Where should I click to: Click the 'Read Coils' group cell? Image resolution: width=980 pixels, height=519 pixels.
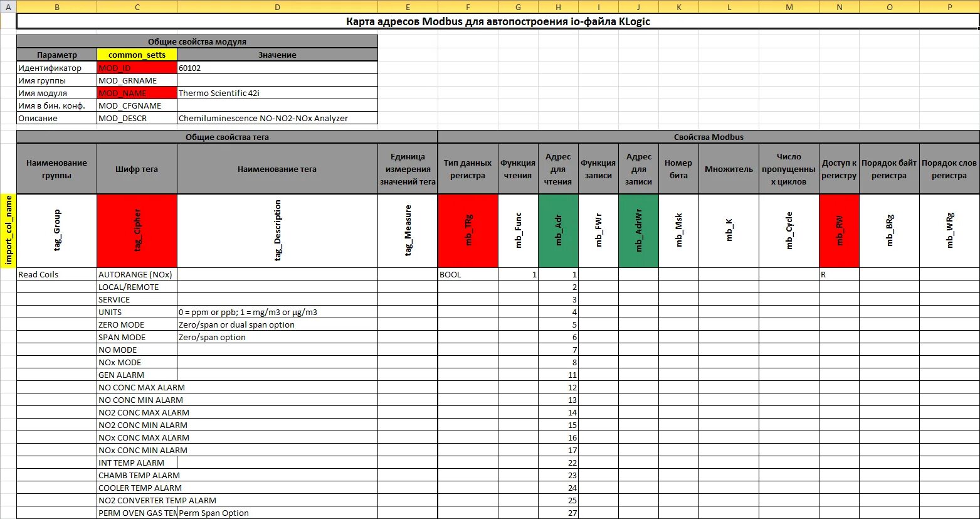point(57,275)
